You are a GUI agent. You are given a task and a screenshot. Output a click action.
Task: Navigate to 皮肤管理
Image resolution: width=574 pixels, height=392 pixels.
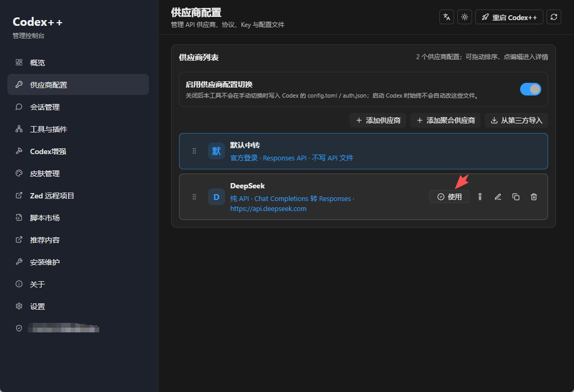coord(78,174)
